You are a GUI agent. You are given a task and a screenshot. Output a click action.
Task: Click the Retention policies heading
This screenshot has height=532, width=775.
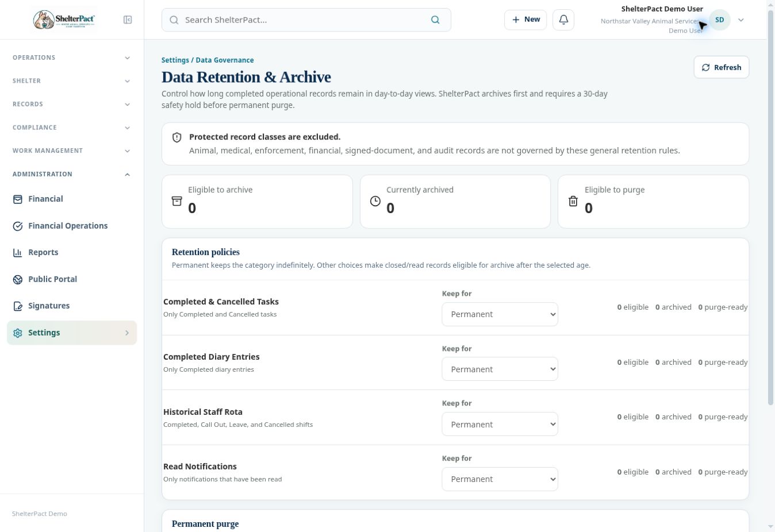206,252
